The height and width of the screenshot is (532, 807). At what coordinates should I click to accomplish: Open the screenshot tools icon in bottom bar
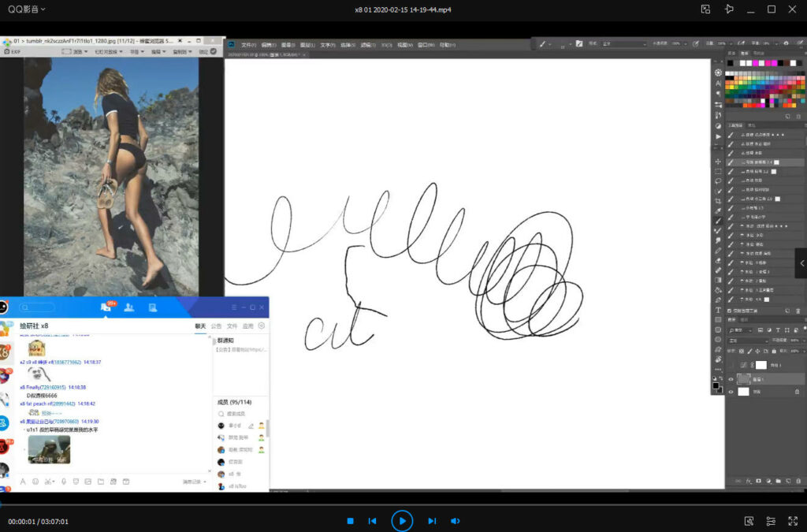[x=749, y=521]
